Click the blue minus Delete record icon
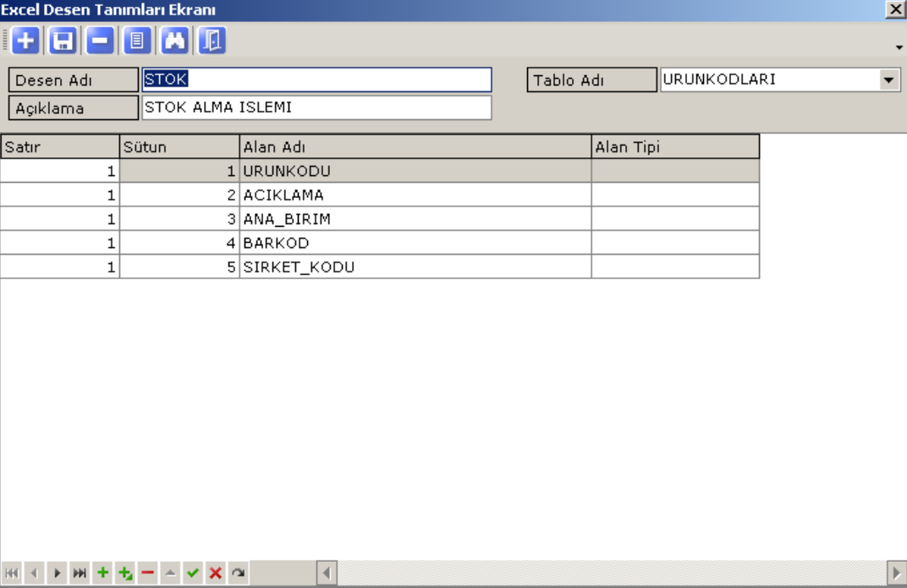The image size is (907, 588). (100, 41)
